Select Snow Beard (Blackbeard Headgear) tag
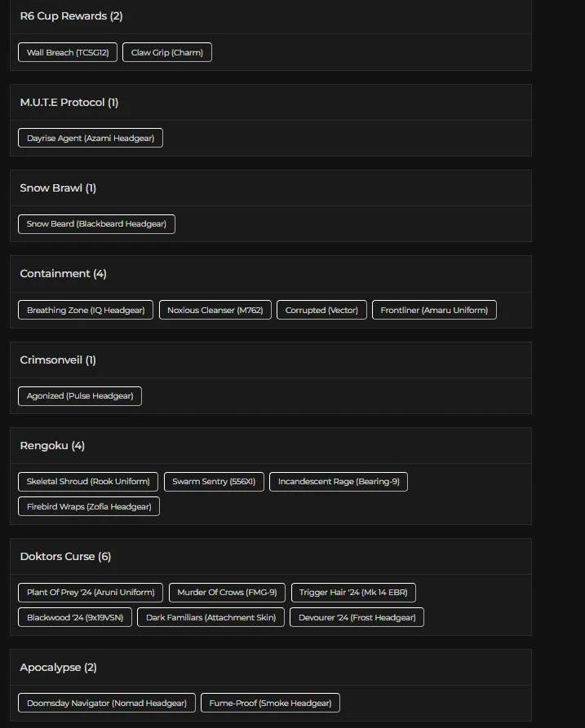Viewport: 585px width, 728px height. (96, 224)
